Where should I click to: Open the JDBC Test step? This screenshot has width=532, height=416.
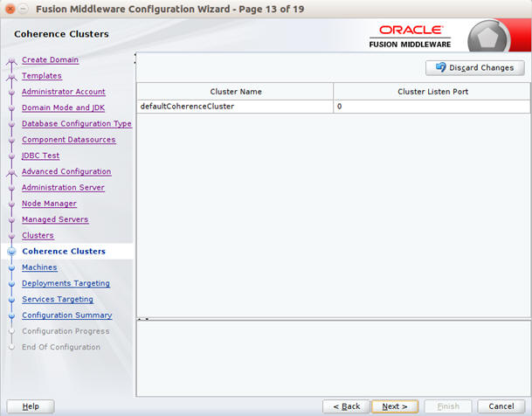click(x=41, y=156)
